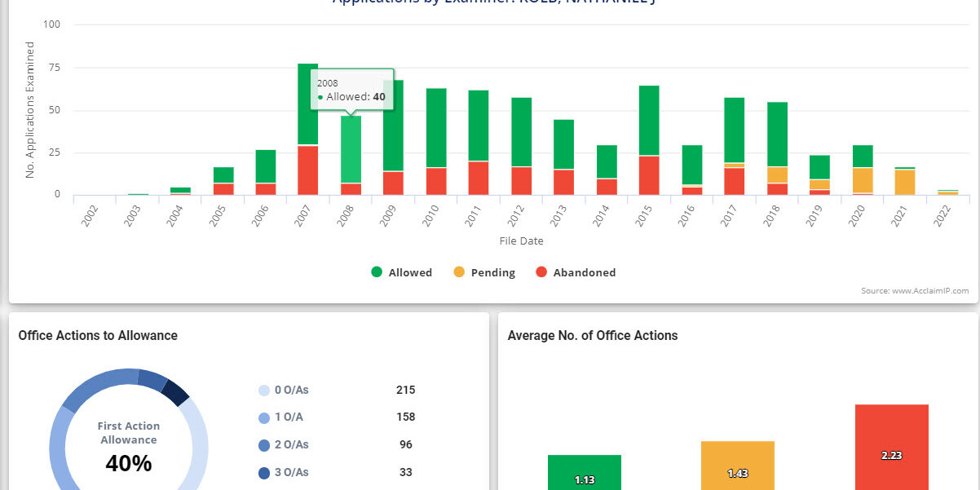
Task: Toggle 0 O/As entry in donut legend
Action: coord(283,390)
